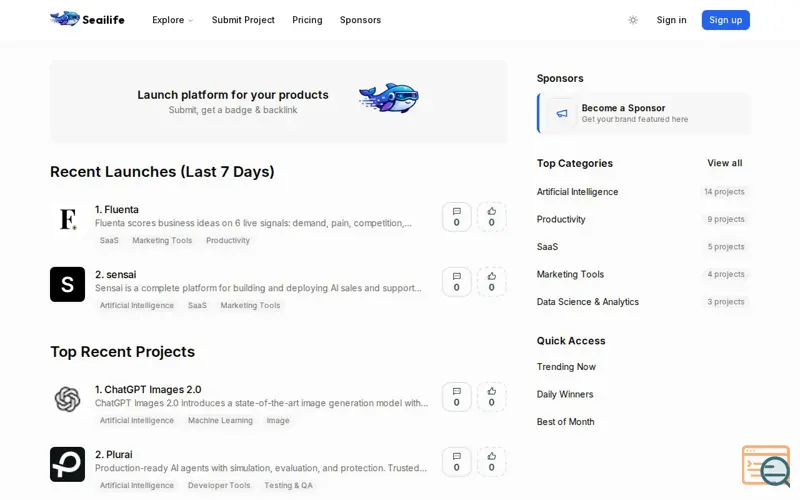Click Marketing Tools tag under sensai
This screenshot has height=500, width=800.
tap(250, 305)
